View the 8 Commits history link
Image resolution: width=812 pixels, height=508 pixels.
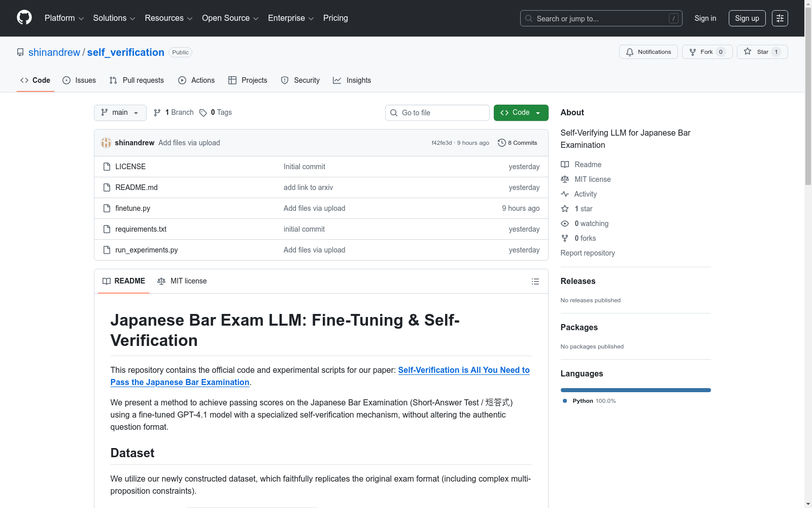point(518,143)
